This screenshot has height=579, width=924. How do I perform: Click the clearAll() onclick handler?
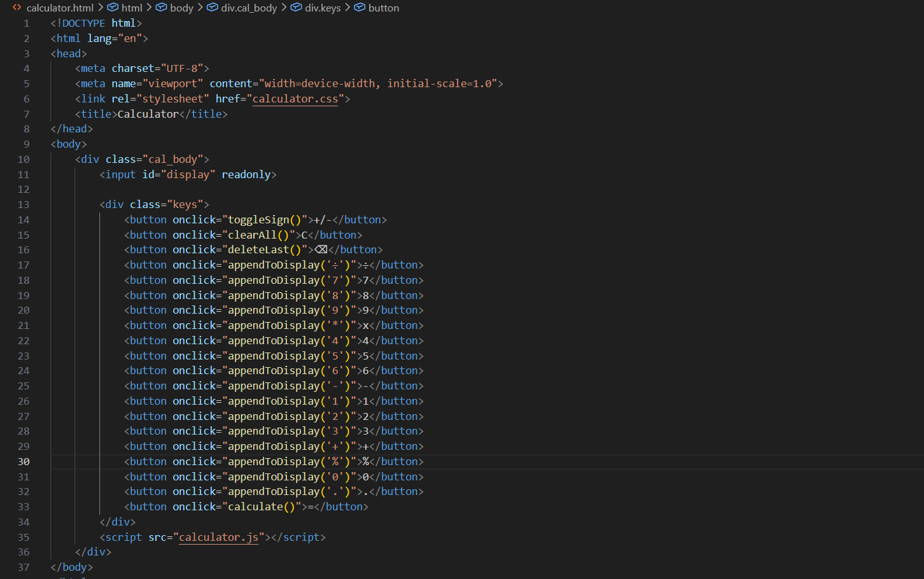pyautogui.click(x=258, y=235)
